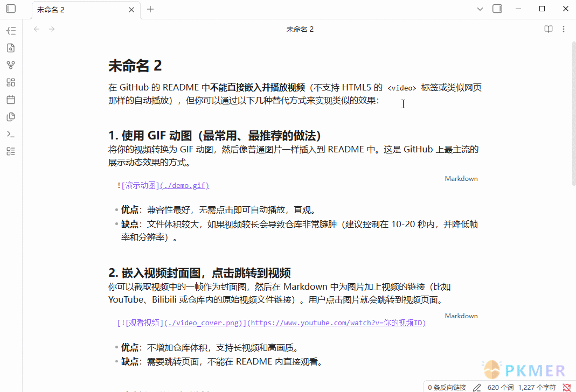Image resolution: width=576 pixels, height=392 pixels.
Task: Toggle the left sidebar panel icon
Action: tap(11, 9)
